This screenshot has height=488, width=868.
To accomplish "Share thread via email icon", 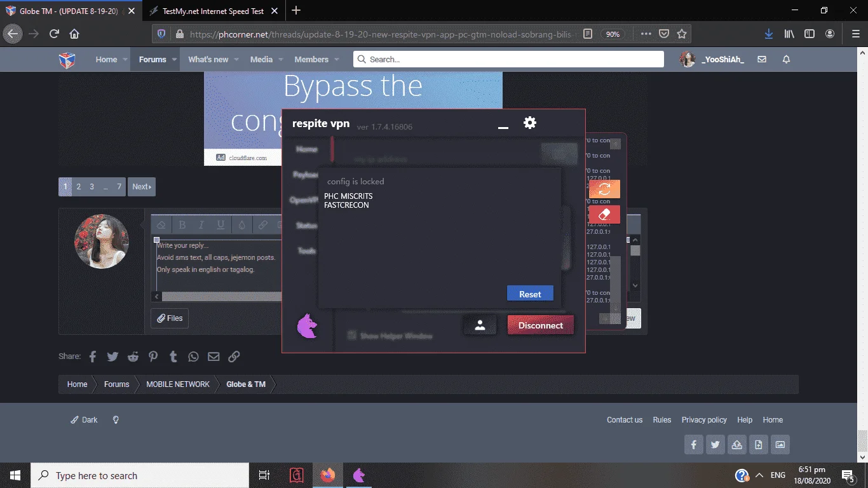I will pyautogui.click(x=214, y=356).
